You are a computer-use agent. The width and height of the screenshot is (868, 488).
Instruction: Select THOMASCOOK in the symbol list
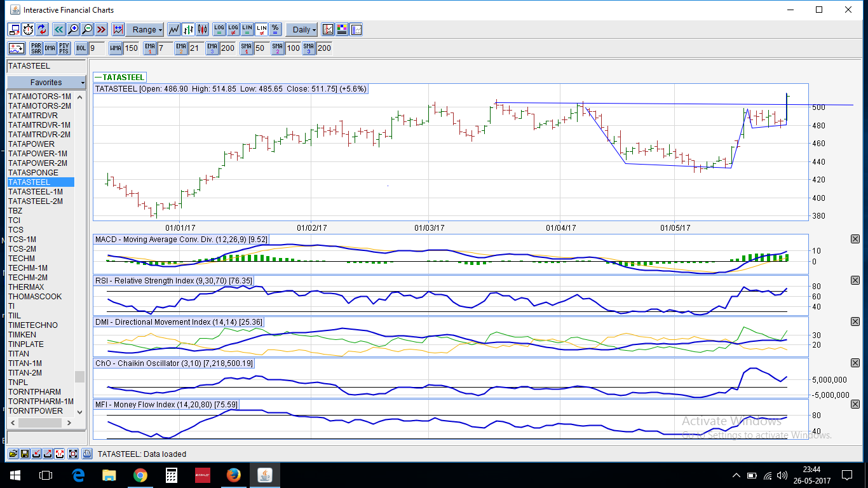[41, 297]
